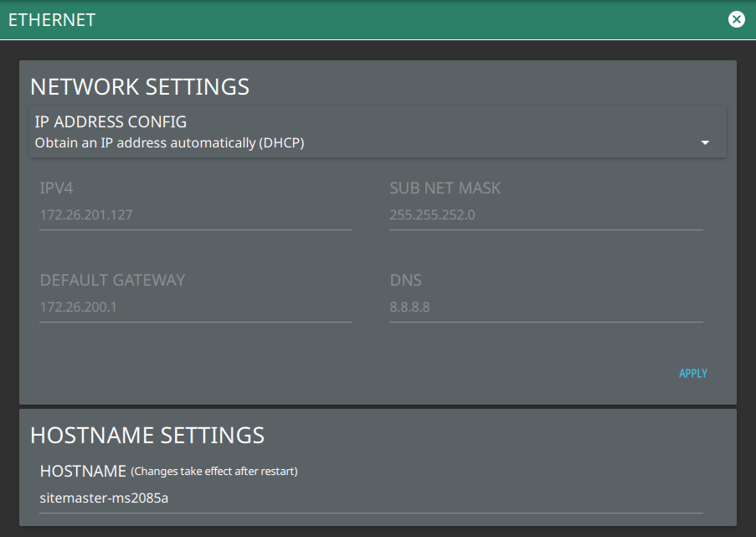Click the IPv4 address field showing 172.26.201.127
This screenshot has width=756, height=537.
click(x=194, y=215)
